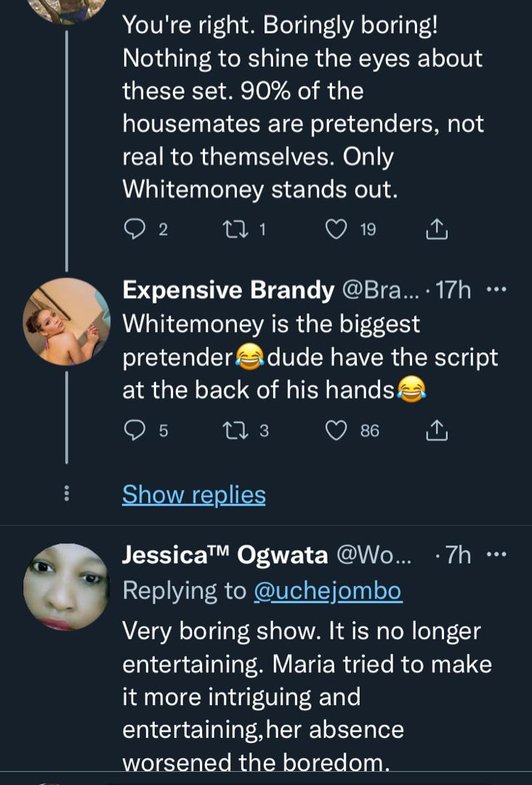The height and width of the screenshot is (785, 532).
Task: Reply to the Whitemoney stands out tweet
Action: click(134, 230)
